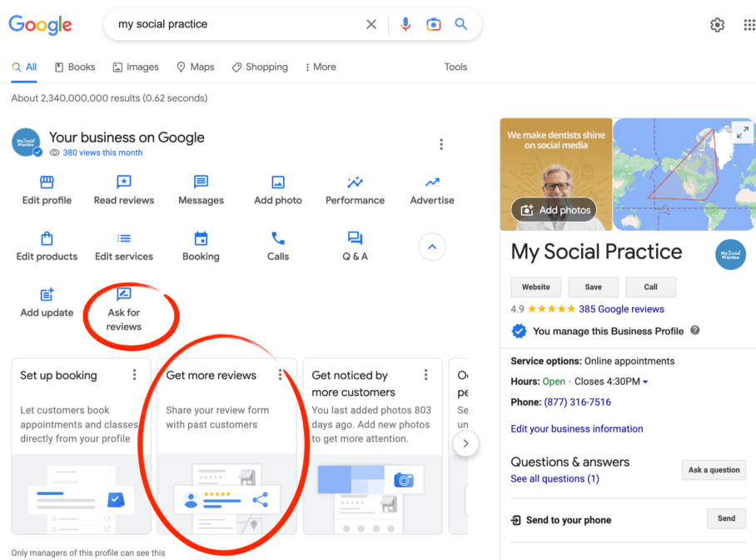Open options for Your business on Google

tap(441, 144)
